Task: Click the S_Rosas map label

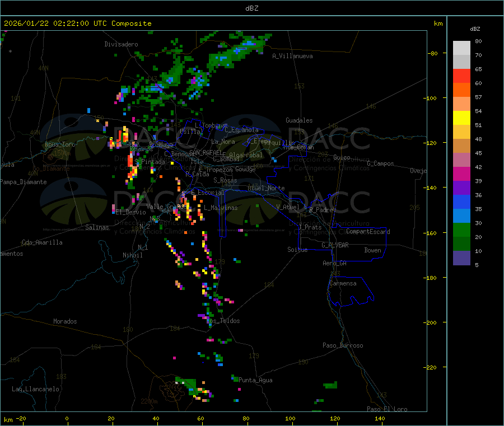Action: coord(225,180)
